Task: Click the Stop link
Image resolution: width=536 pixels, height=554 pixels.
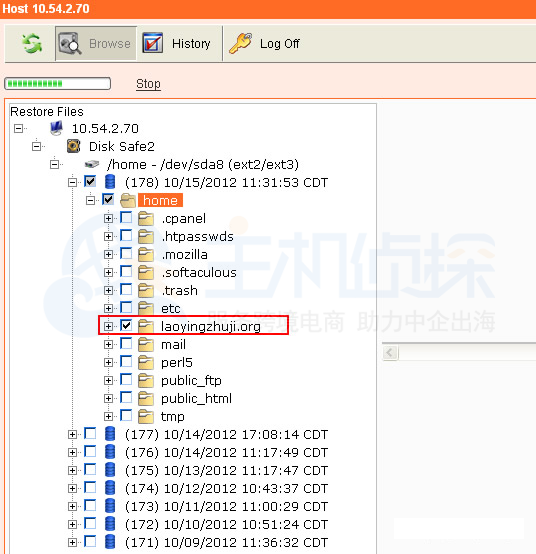Action: pos(148,84)
